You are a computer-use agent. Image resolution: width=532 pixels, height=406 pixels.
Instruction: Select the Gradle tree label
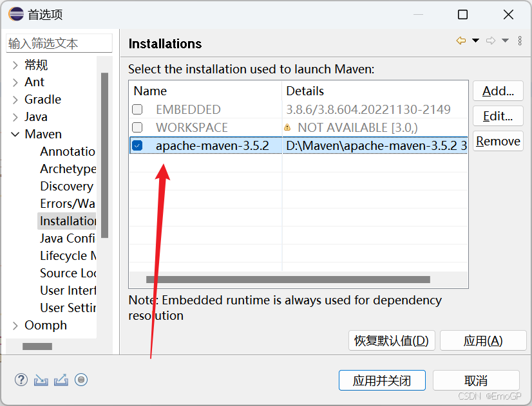(x=43, y=100)
